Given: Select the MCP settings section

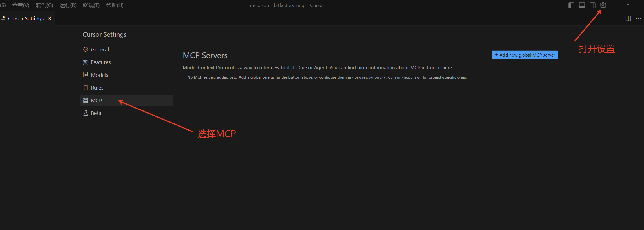Looking at the screenshot, I should pyautogui.click(x=126, y=100).
